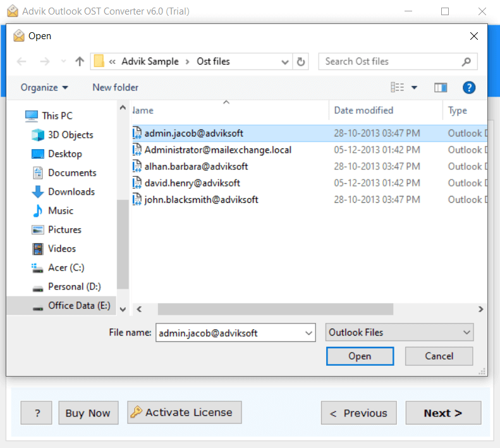The height and width of the screenshot is (448, 500).
Task: Open the Desktop folder
Action: point(57,154)
